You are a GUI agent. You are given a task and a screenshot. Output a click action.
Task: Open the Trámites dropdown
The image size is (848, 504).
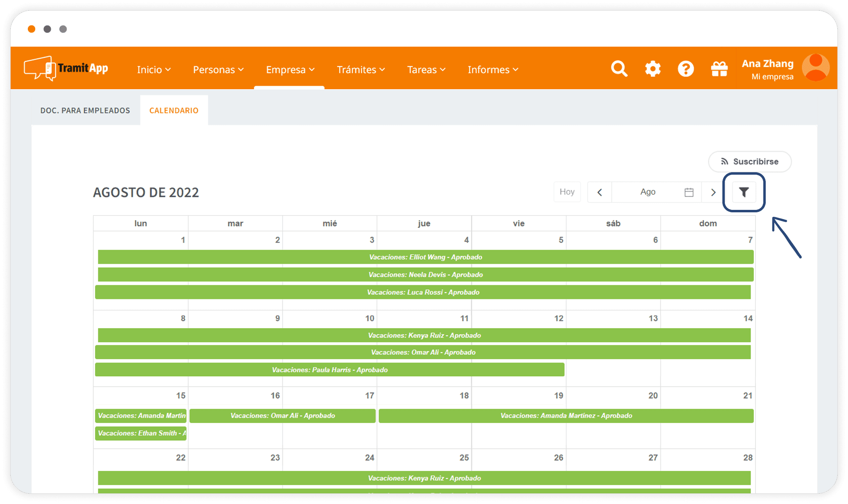coord(361,70)
